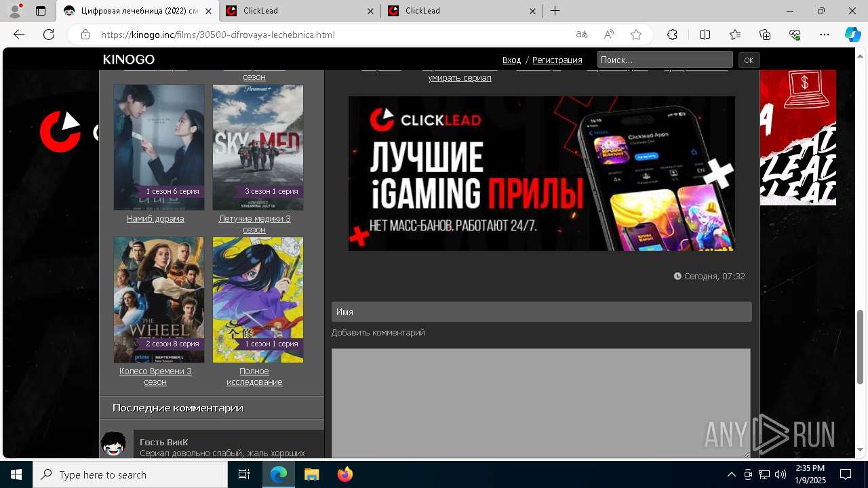Click the taskbar search box
868x488 pixels.
point(130,474)
